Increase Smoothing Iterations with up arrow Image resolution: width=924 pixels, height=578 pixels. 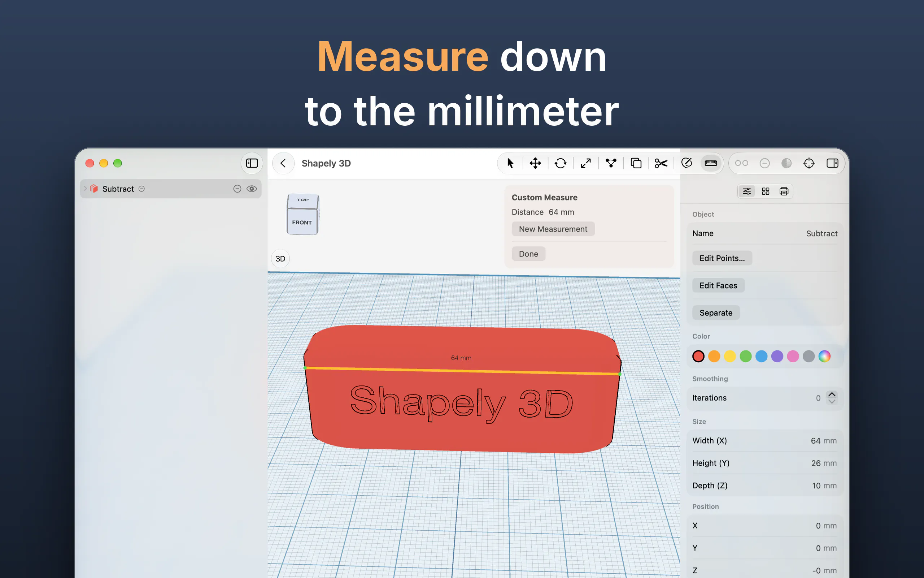tap(832, 394)
